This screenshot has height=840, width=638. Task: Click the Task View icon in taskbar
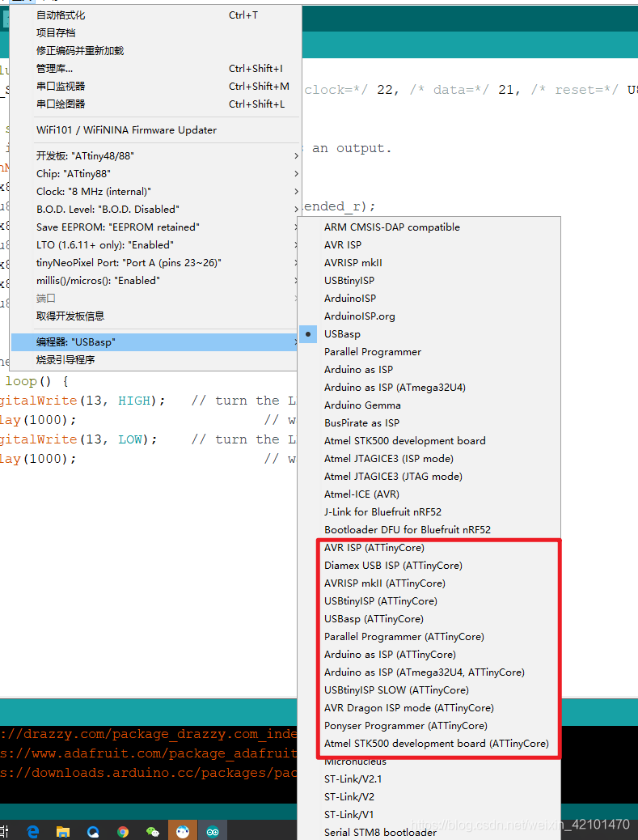[x=4, y=831]
